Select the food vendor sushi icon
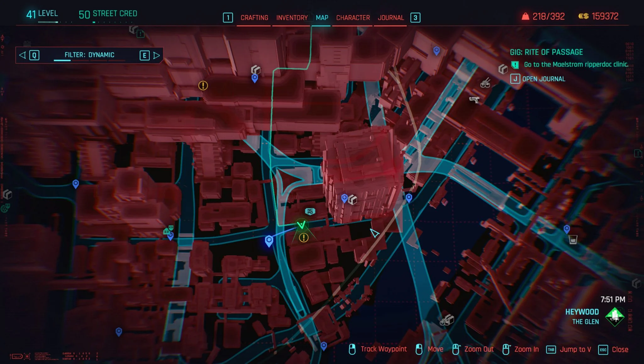 point(485,83)
